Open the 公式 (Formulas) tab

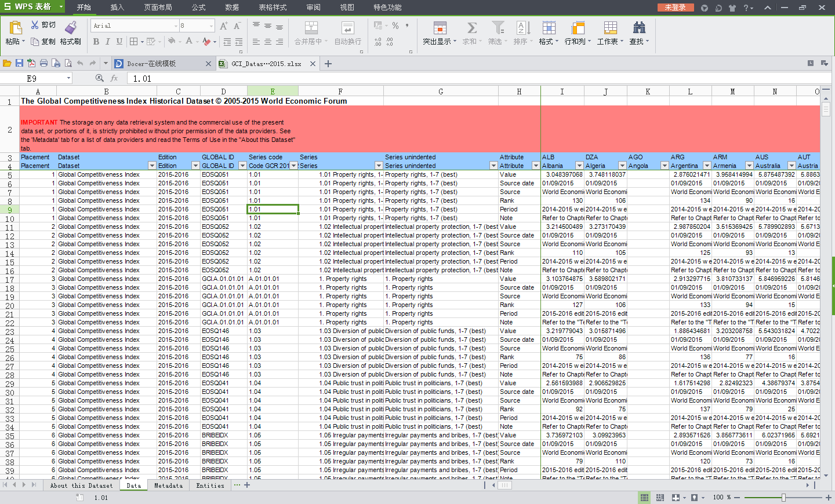(199, 7)
